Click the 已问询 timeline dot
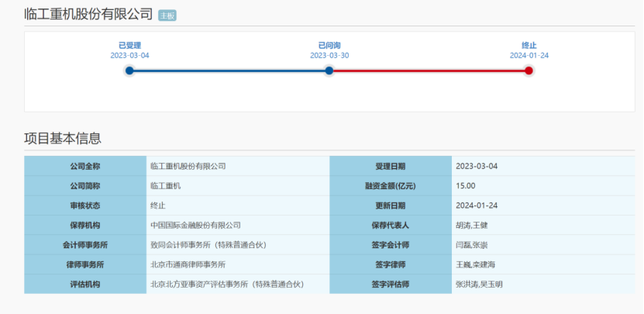 pyautogui.click(x=329, y=71)
